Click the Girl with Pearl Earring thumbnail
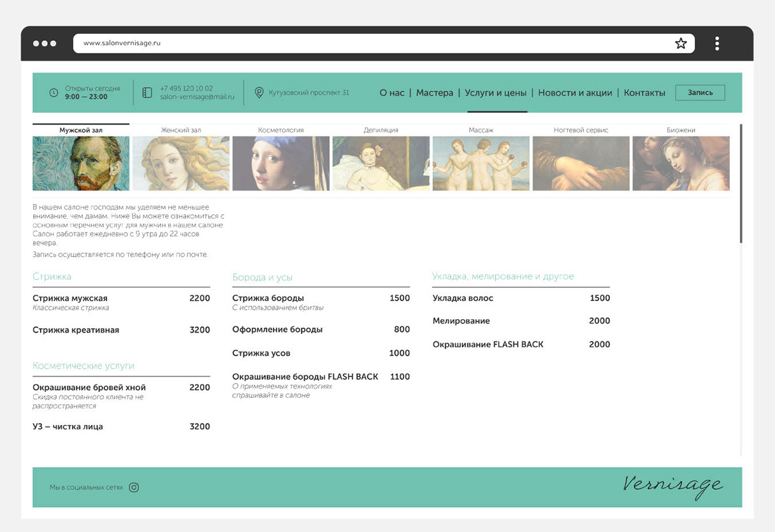This screenshot has width=775, height=532. pos(281,163)
